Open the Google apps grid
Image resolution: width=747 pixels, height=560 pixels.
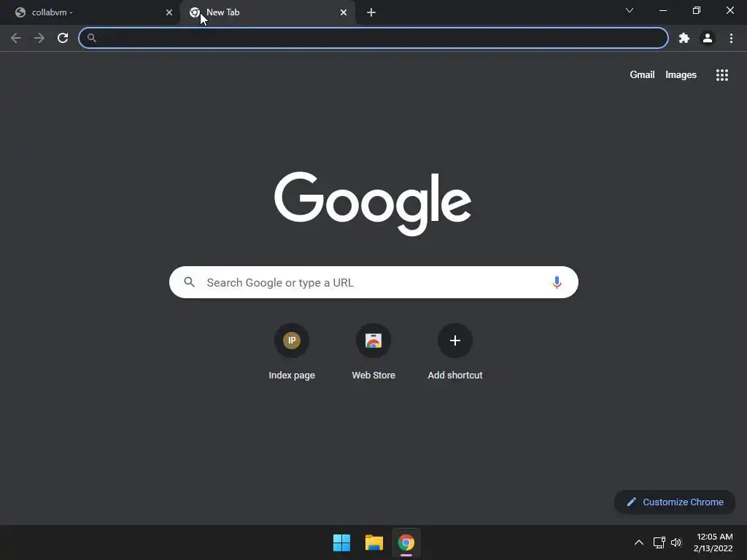722,75
